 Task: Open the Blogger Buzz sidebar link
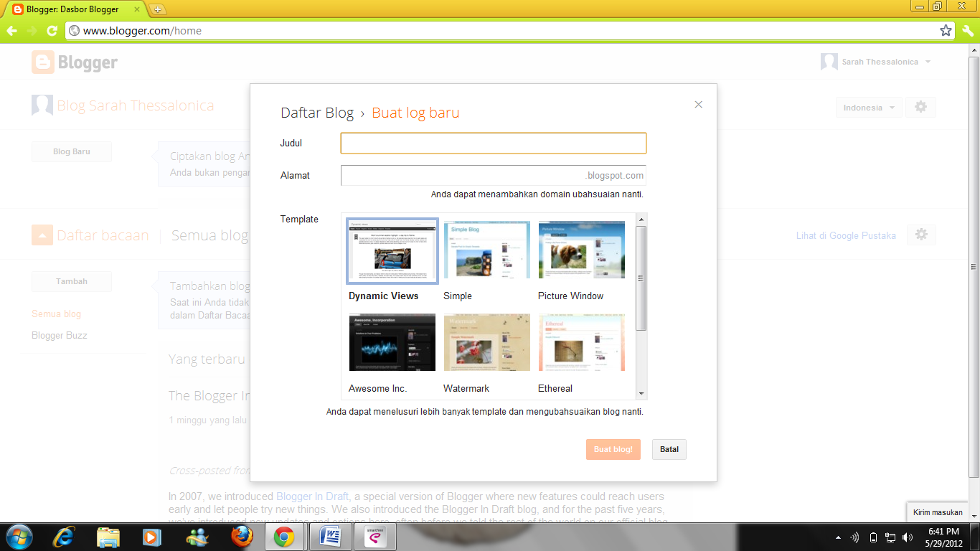tap(60, 335)
